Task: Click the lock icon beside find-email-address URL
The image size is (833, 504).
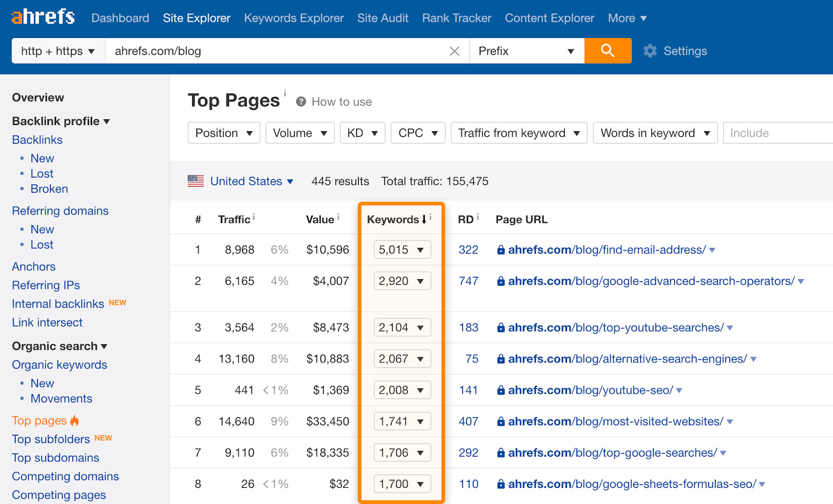Action: coord(500,249)
